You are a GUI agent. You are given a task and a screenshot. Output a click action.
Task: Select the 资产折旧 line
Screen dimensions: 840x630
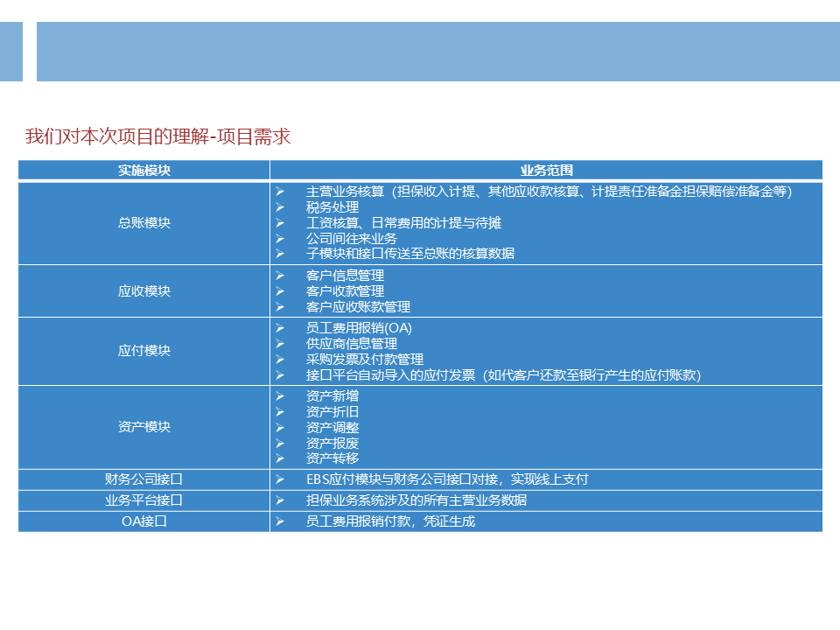332,412
